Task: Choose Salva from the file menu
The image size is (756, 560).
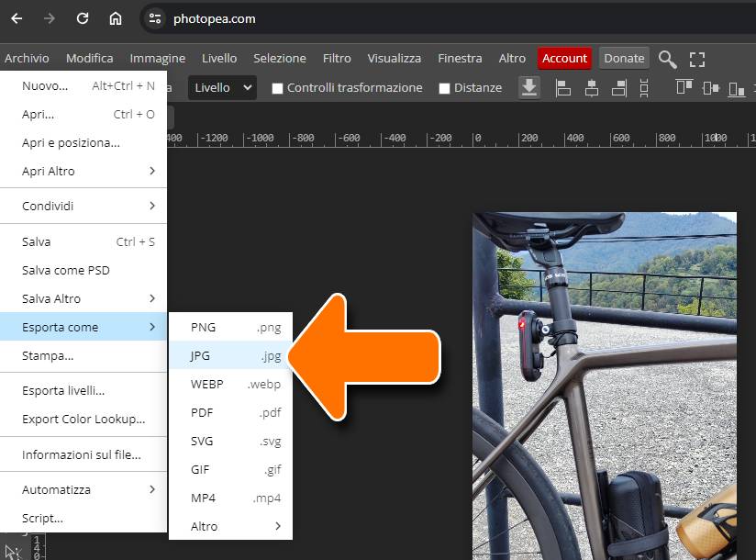Action: tap(83, 241)
